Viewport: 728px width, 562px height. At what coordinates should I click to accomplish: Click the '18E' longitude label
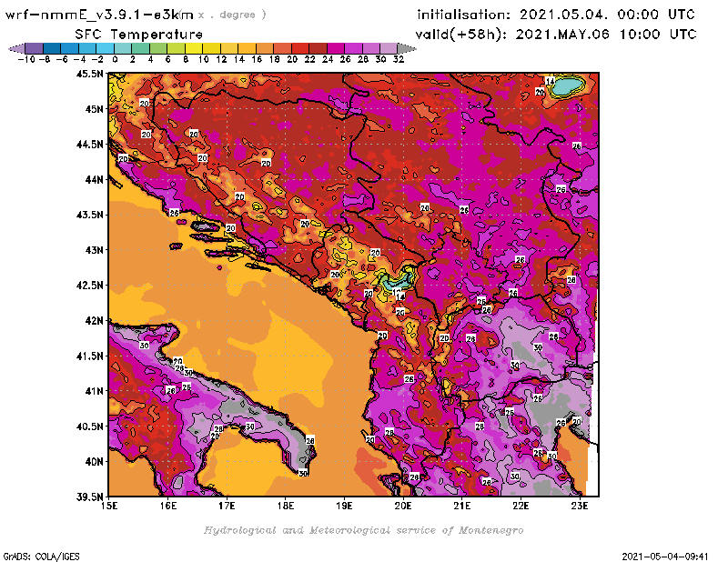point(286,506)
